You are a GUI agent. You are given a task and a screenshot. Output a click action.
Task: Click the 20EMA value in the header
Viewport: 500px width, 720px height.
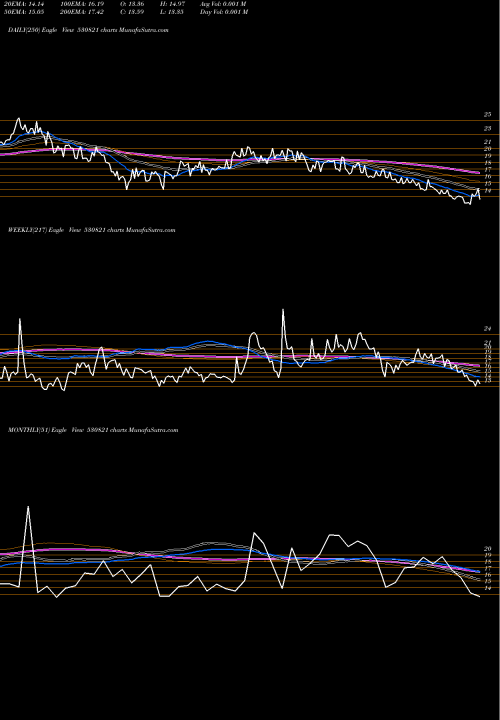click(22, 4)
